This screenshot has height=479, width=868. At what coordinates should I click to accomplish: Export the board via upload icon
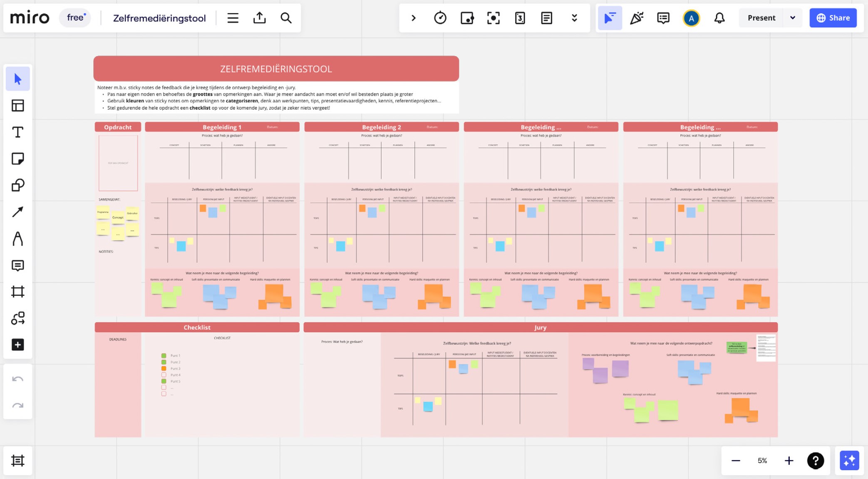(259, 18)
